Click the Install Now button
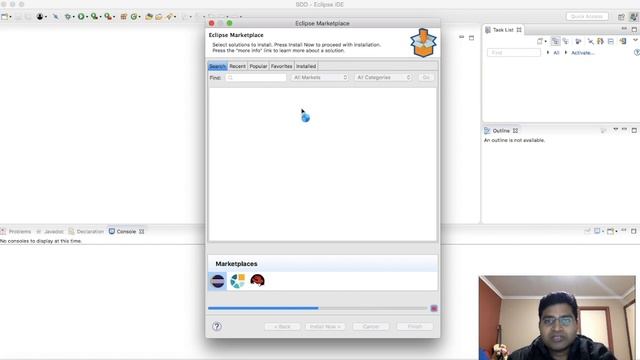 click(325, 327)
